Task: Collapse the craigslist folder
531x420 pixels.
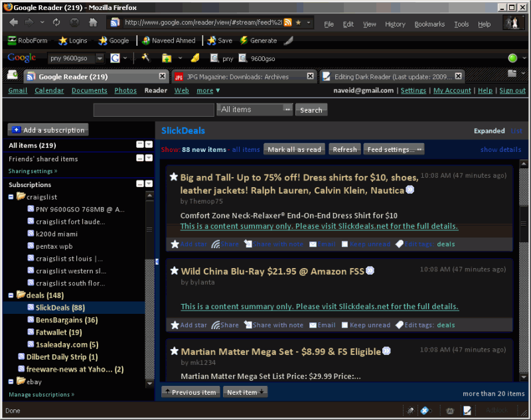Action: tap(11, 197)
